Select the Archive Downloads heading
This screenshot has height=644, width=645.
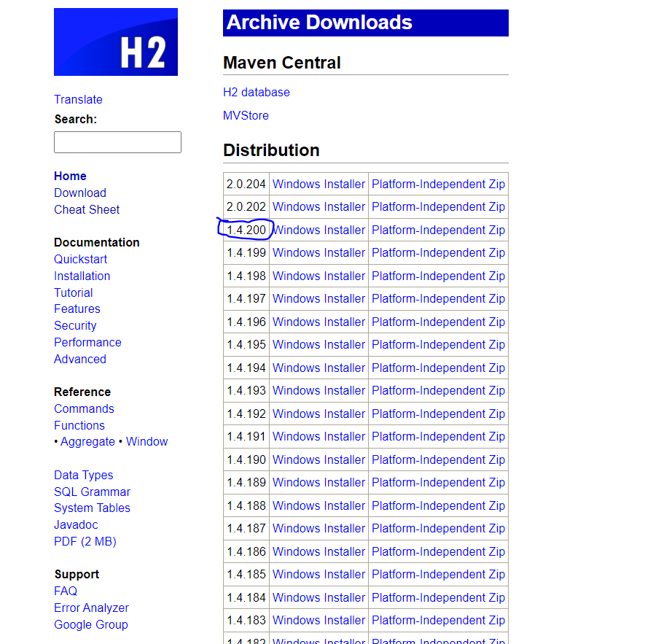coord(366,23)
